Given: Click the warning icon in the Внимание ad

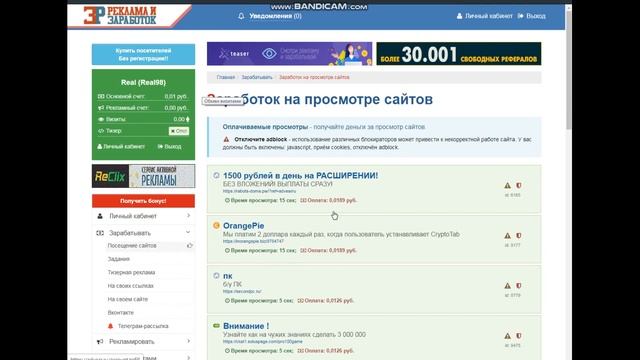Looking at the screenshot, I should (507, 336).
